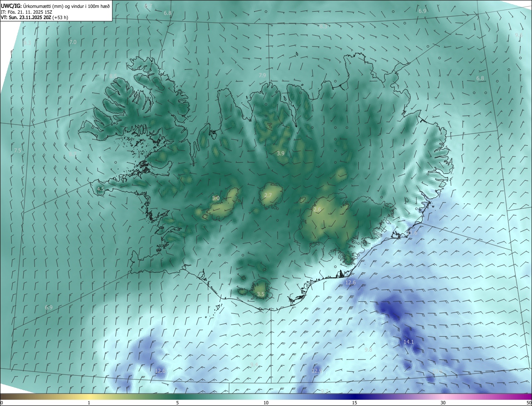Click the 9.8 value label on the map
The image size is (532, 406).
click(x=368, y=350)
